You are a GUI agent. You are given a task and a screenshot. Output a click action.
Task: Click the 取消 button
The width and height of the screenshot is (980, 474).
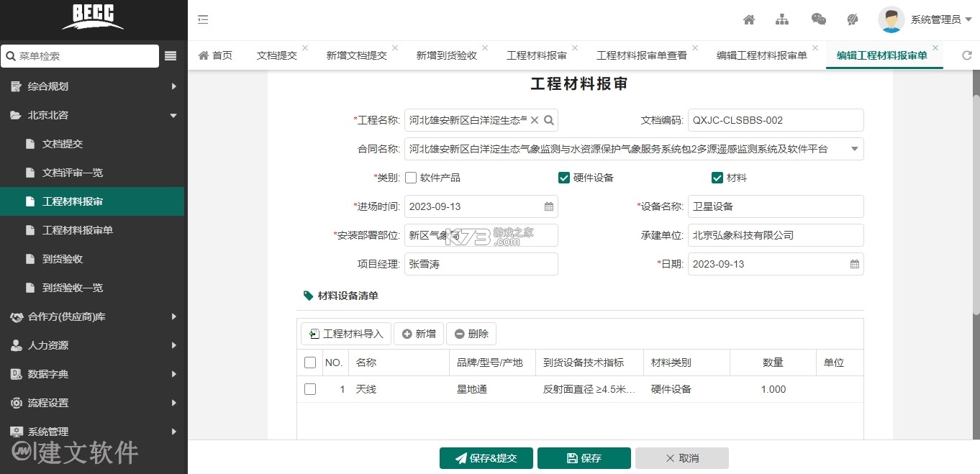pos(682,458)
